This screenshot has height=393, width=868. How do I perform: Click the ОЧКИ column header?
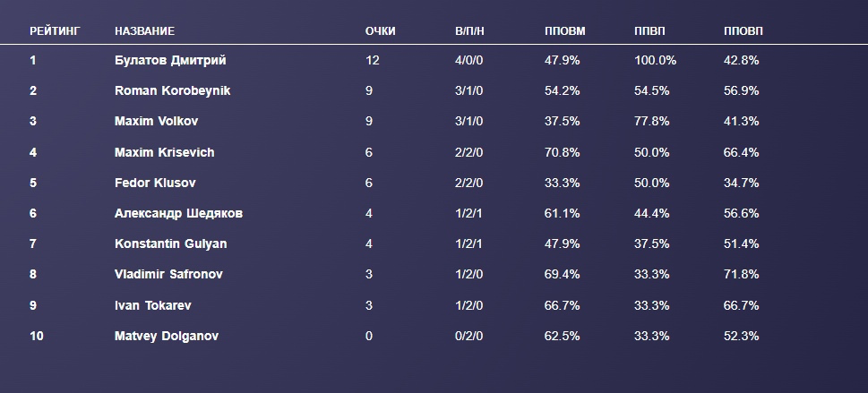click(380, 31)
